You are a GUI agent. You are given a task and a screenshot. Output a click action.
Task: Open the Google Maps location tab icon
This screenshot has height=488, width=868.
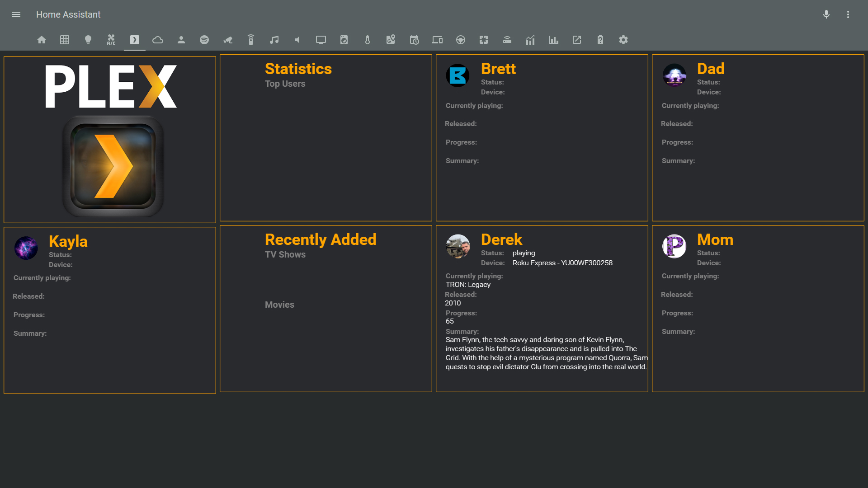point(391,40)
